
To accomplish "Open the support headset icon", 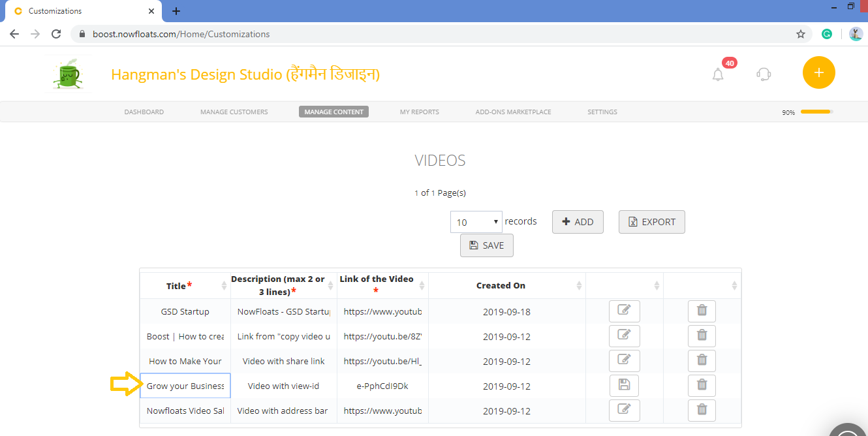I will pos(764,74).
